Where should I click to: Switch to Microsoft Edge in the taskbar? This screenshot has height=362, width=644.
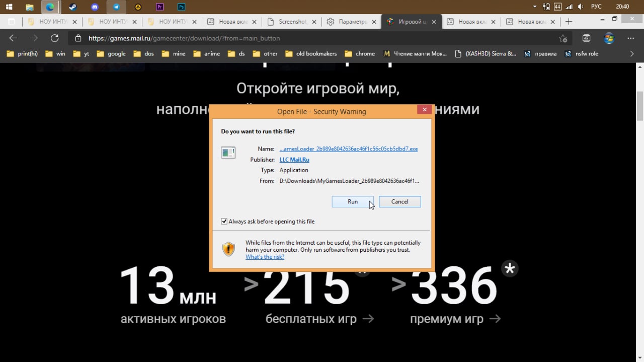click(x=50, y=7)
